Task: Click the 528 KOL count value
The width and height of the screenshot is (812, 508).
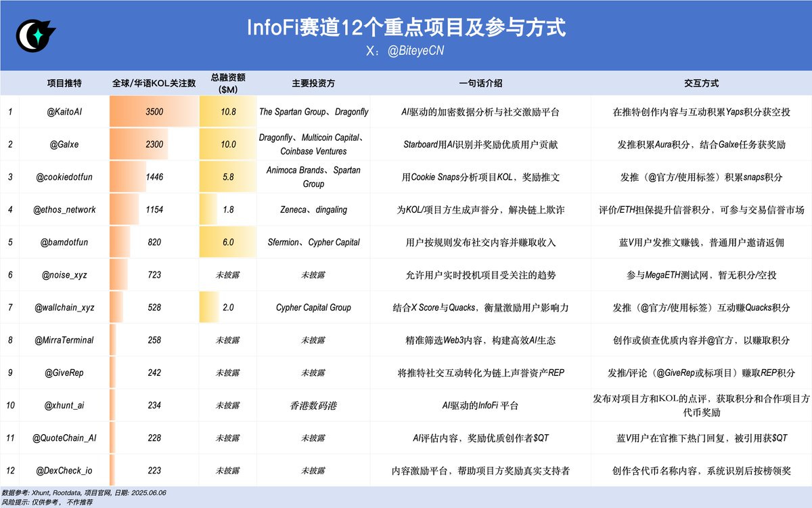Action: (154, 307)
